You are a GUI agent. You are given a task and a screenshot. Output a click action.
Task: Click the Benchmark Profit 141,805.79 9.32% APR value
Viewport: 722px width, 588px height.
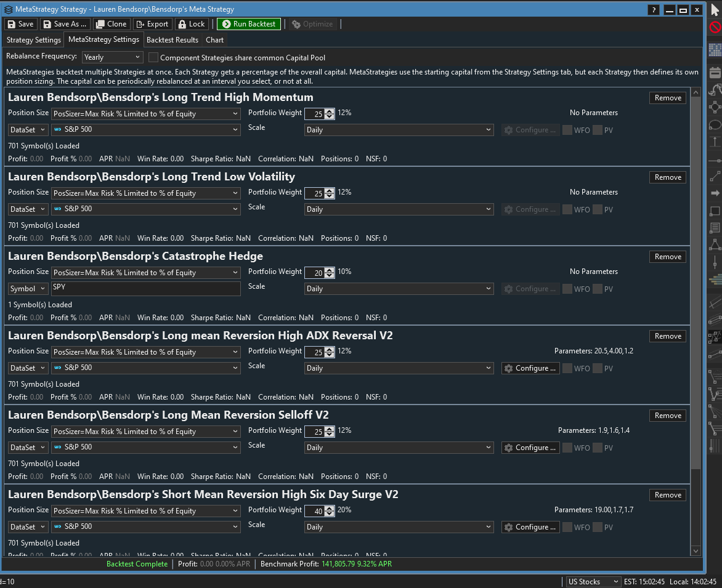(357, 564)
